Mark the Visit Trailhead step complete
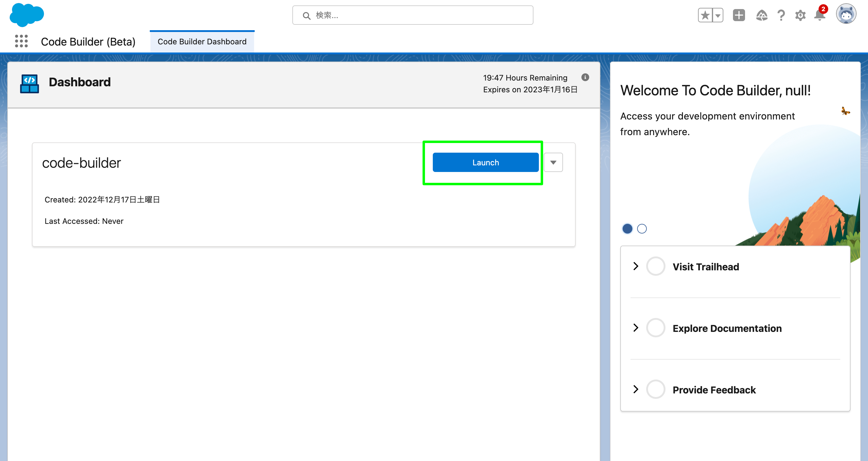Image resolution: width=868 pixels, height=461 pixels. pos(656,266)
